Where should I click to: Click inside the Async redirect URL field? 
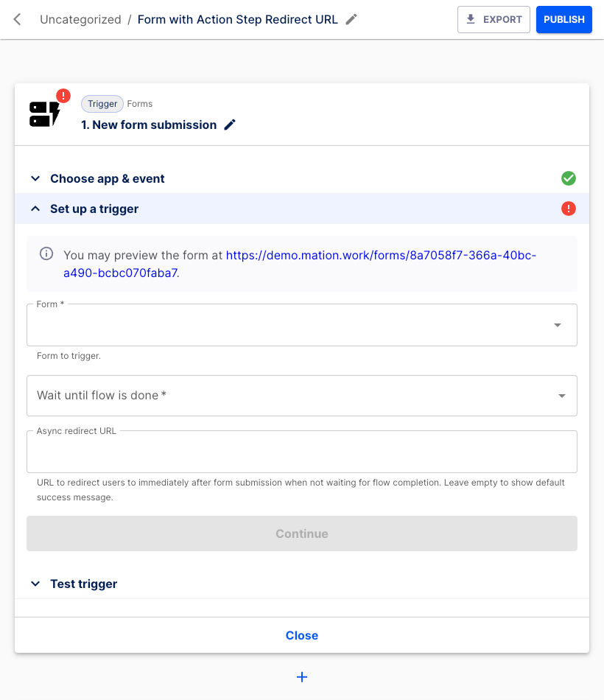pos(302,451)
